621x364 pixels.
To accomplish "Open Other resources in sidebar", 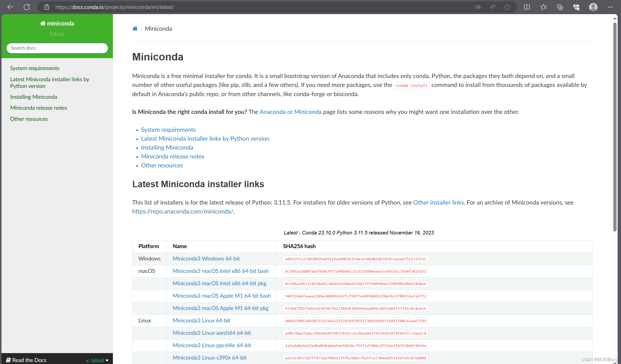I will click(x=29, y=119).
